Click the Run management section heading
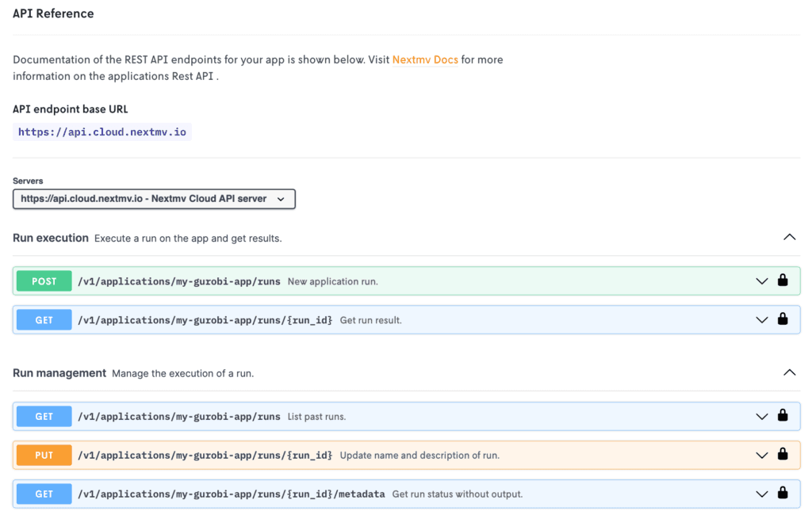 (59, 372)
